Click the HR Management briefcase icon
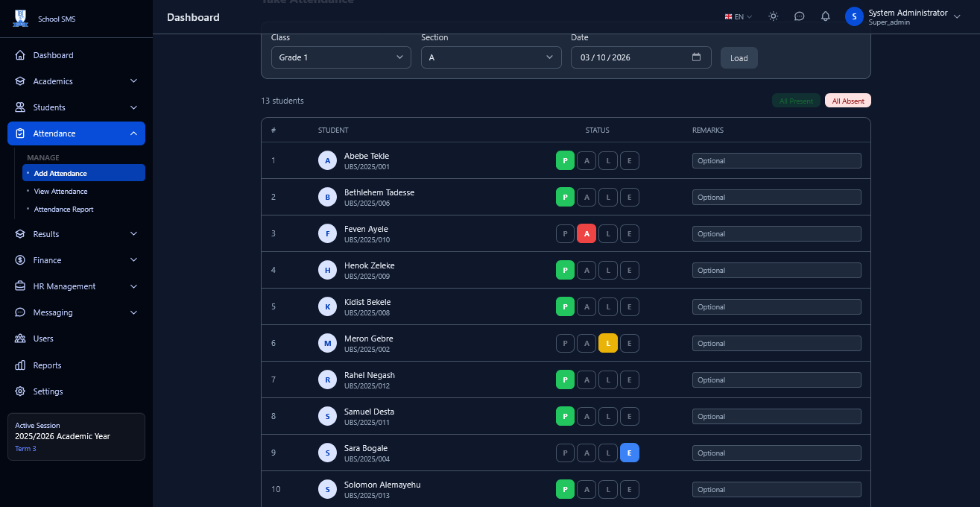The width and height of the screenshot is (980, 507). click(x=20, y=286)
